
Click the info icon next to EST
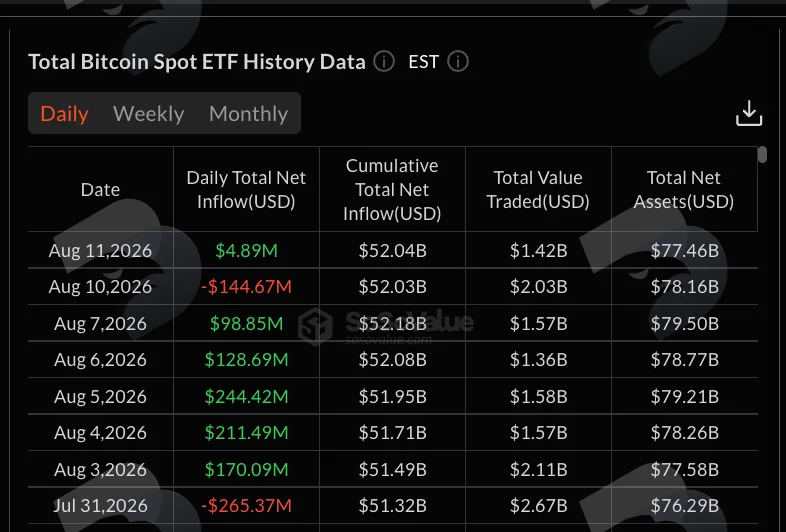(458, 62)
